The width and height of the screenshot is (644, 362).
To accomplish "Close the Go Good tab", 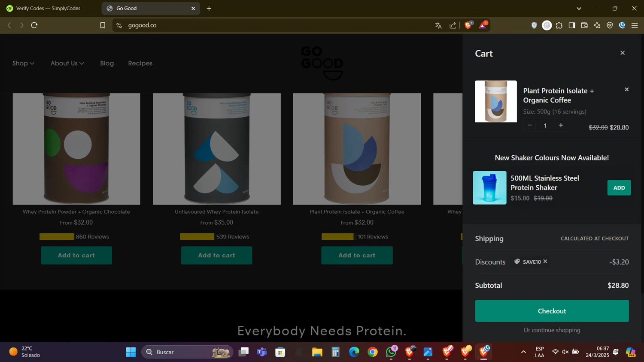I will [x=193, y=8].
